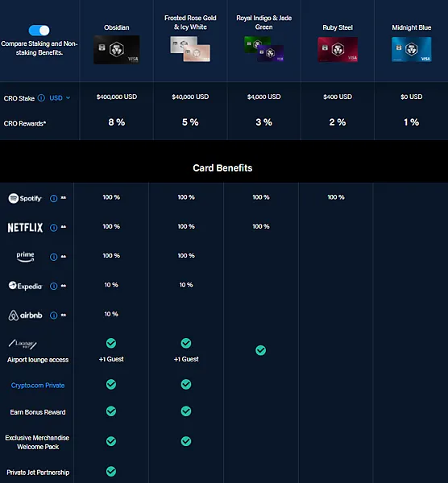Click the 2 % CRO rewards value

click(x=338, y=122)
